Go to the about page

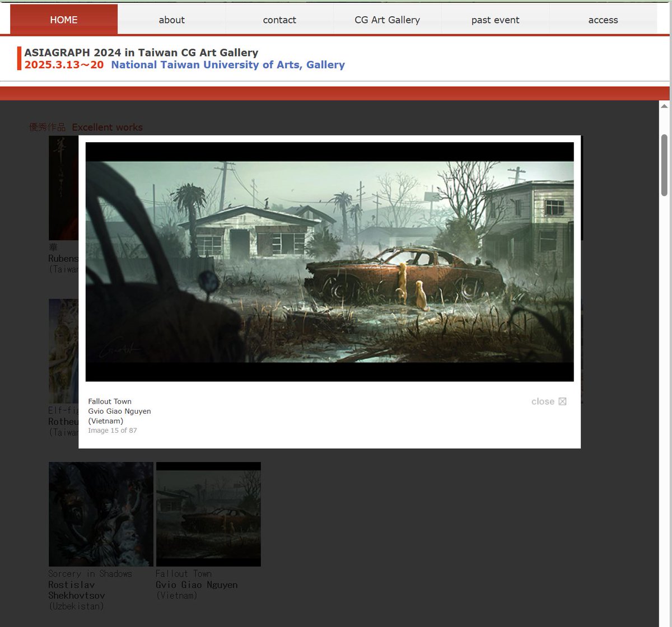tap(171, 20)
